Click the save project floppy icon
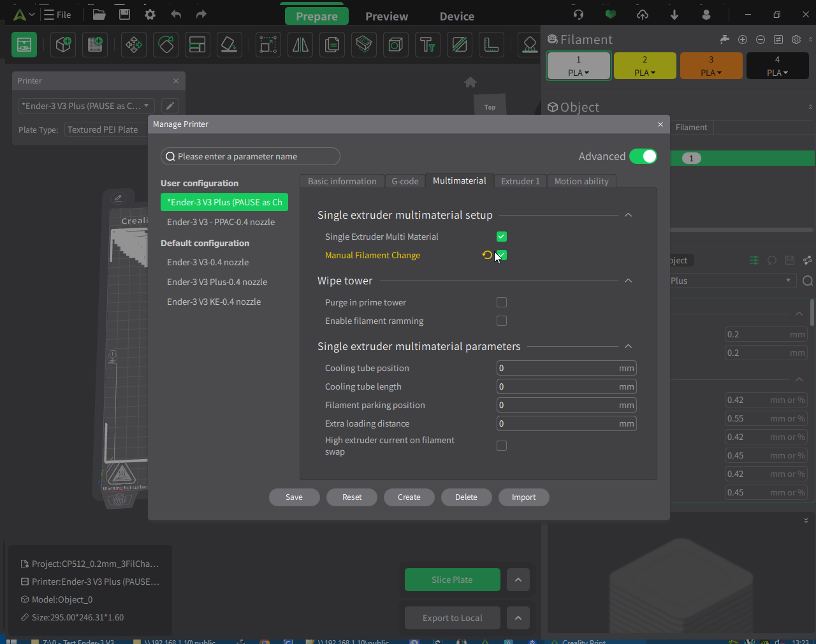 click(x=125, y=14)
